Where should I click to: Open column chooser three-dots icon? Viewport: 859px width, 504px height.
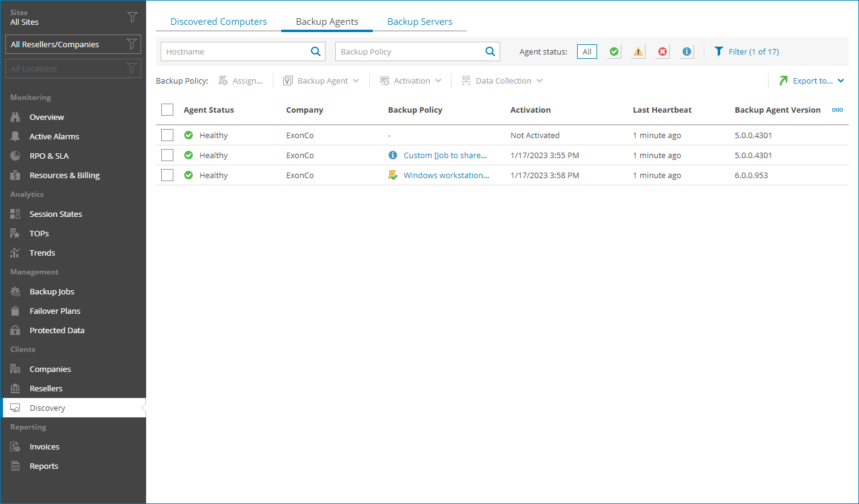(x=837, y=110)
